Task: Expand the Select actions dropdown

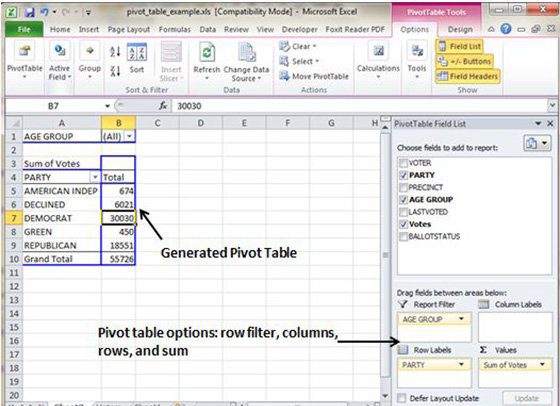Action: click(x=317, y=61)
